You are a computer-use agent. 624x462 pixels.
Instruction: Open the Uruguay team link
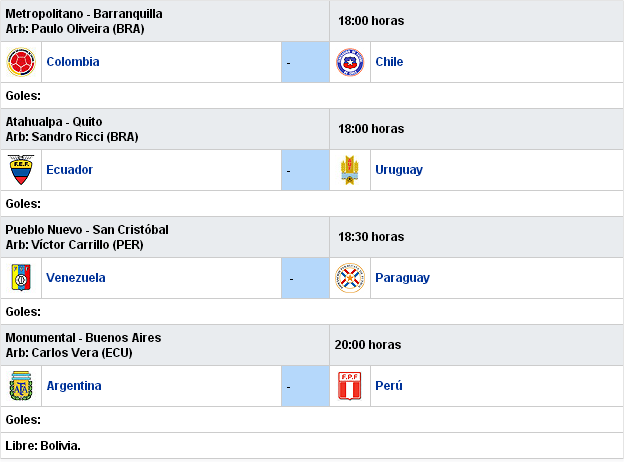[x=399, y=170]
